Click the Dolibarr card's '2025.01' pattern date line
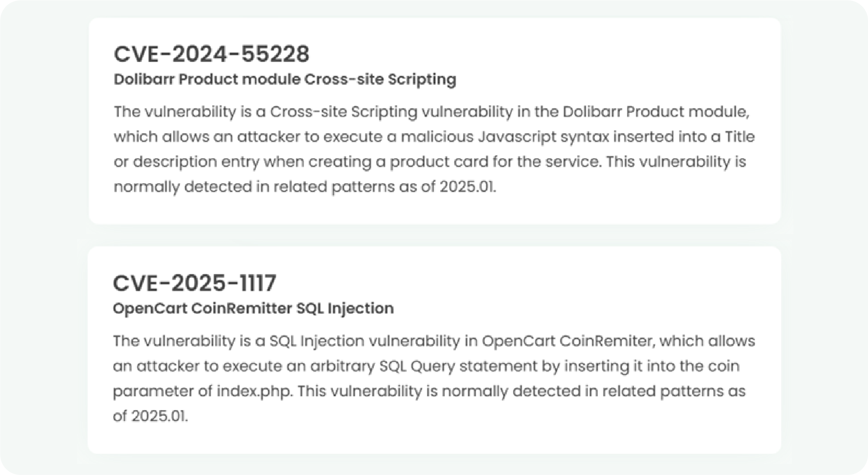 coord(305,187)
